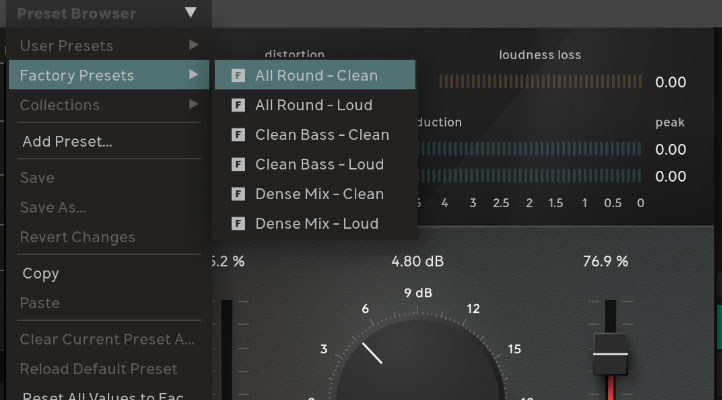Click Revert Changes in the menu
The image size is (722, 400).
coord(109,237)
